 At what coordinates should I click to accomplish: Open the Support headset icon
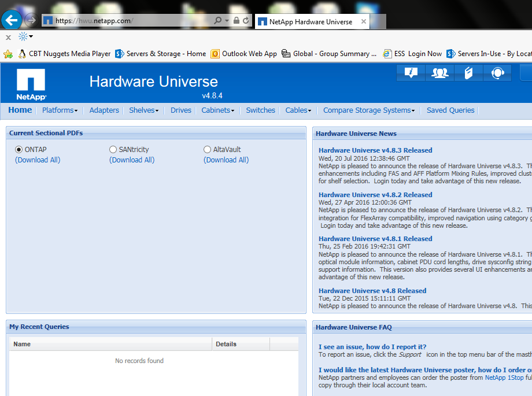pos(497,73)
